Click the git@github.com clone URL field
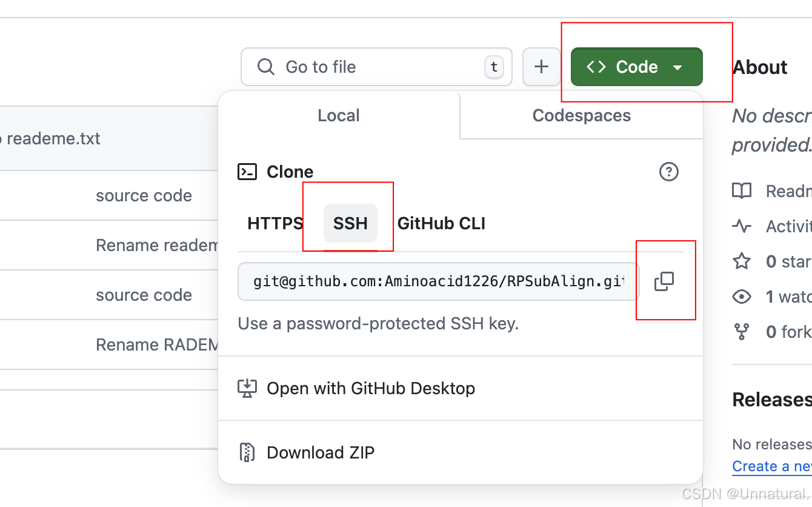The width and height of the screenshot is (812, 507). [x=438, y=281]
